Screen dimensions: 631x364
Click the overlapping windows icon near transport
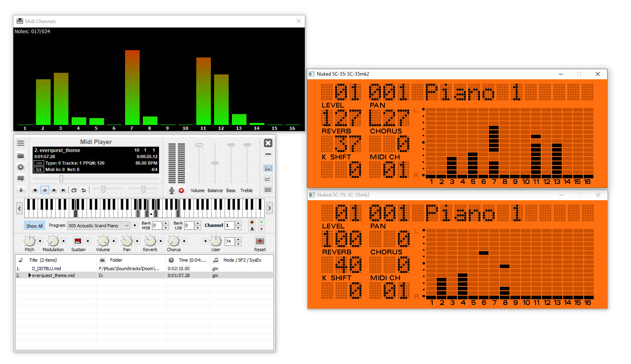(74, 190)
